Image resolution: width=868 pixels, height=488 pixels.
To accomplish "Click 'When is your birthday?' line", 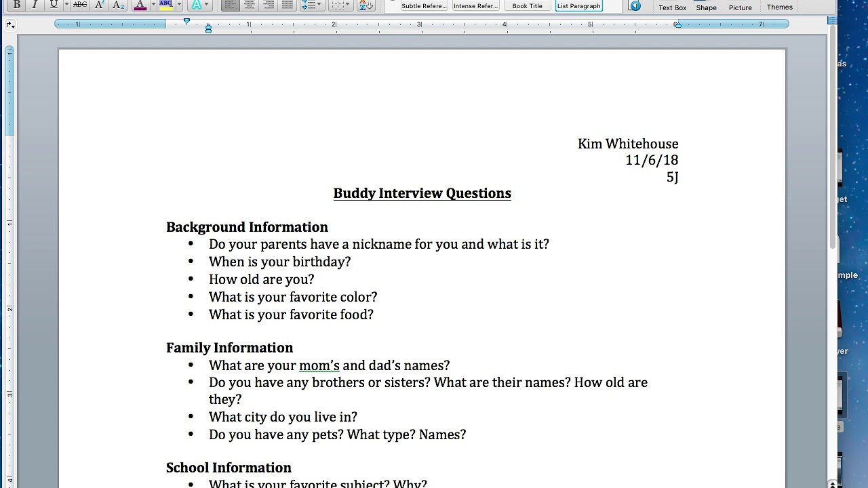I will [x=279, y=262].
